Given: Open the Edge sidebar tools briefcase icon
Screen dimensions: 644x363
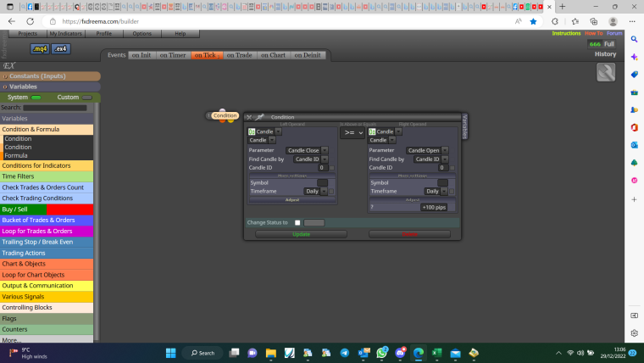Looking at the screenshot, I should pos(634,92).
